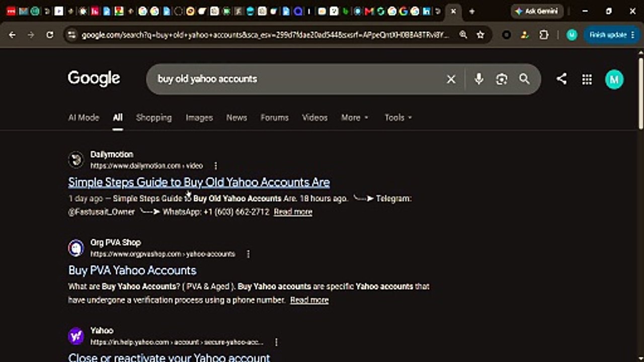Click the in.help.yahoo.com site URL
Viewport: 644px width, 362px height.
click(177, 342)
